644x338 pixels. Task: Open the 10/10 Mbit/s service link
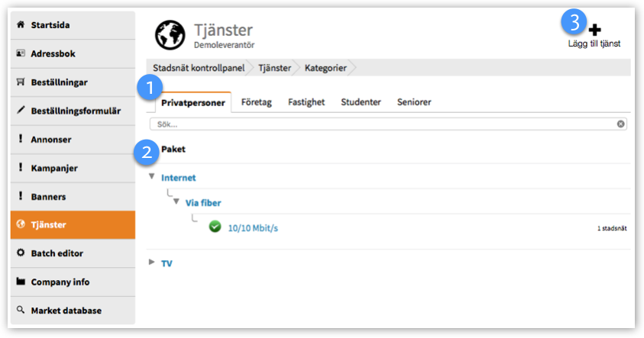click(253, 227)
